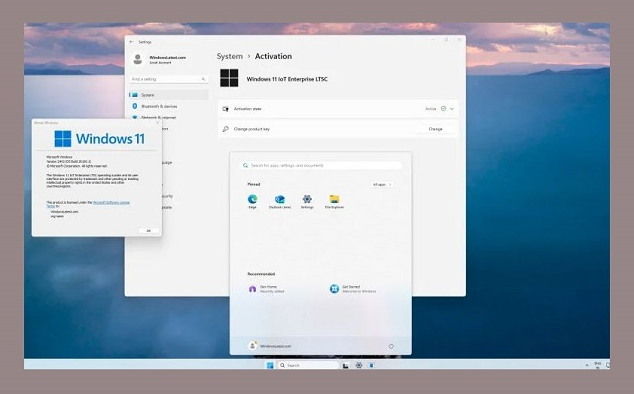Click OK in About Windows dialog
Viewport: 634px width, 394px height.
click(148, 231)
